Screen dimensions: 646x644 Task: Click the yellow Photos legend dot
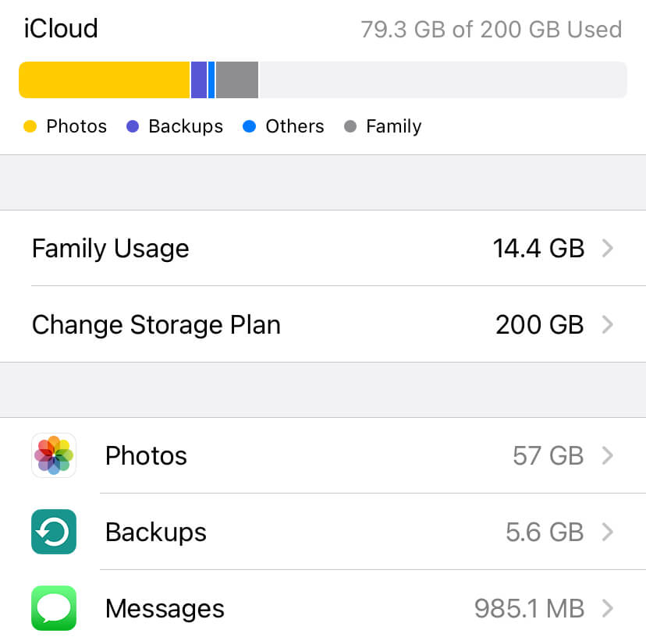tap(30, 126)
